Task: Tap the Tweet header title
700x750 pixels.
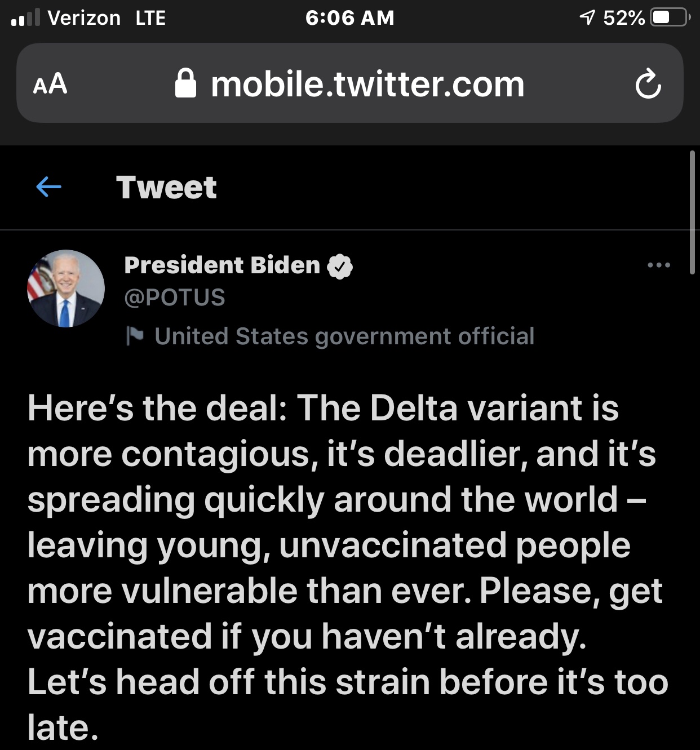Action: click(x=166, y=187)
